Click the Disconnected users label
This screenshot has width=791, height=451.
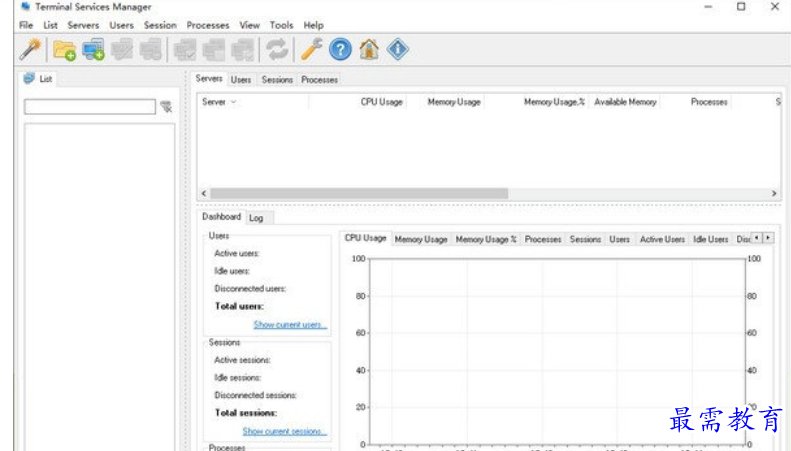click(250, 289)
